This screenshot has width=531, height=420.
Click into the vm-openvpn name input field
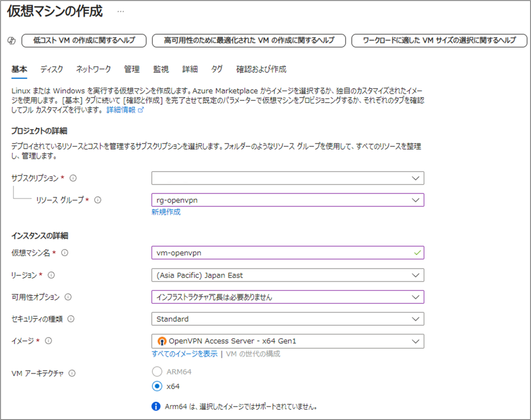pyautogui.click(x=288, y=253)
